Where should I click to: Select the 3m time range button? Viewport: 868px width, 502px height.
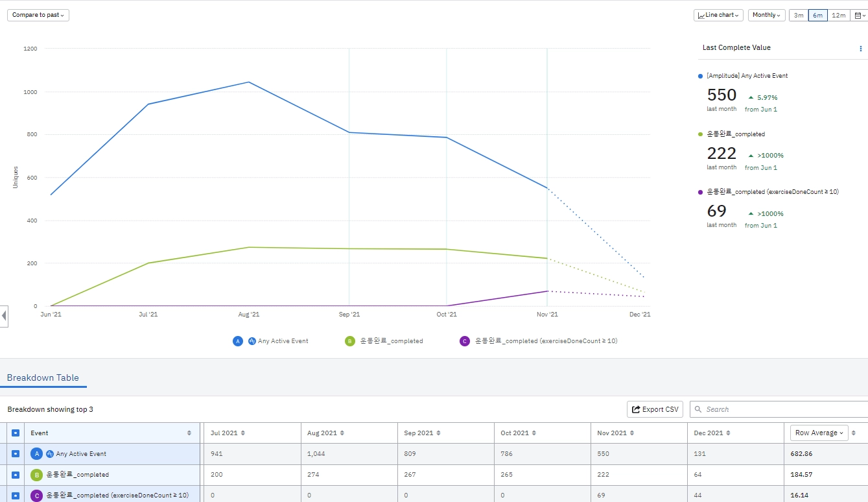coord(799,15)
